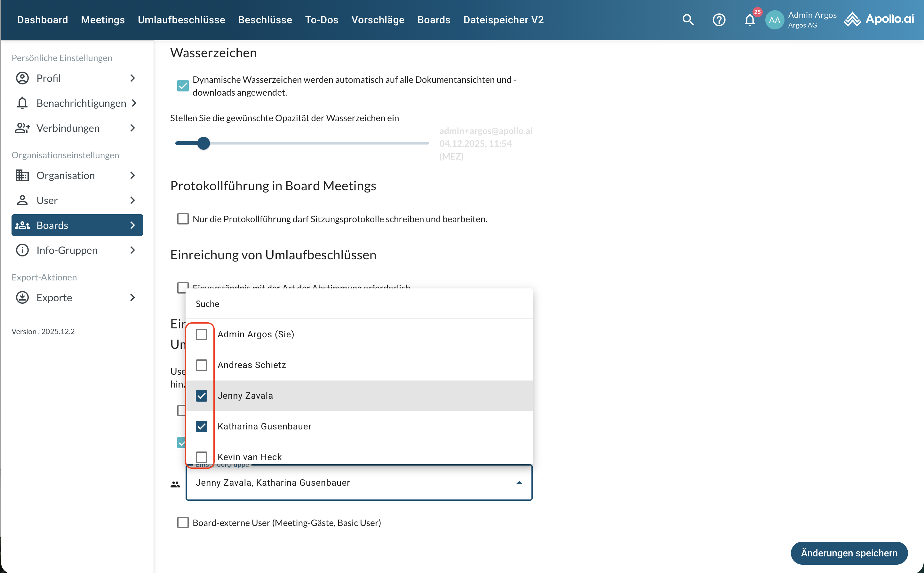Click the watermark opacity slider handle
The image size is (924, 573).
tap(203, 143)
